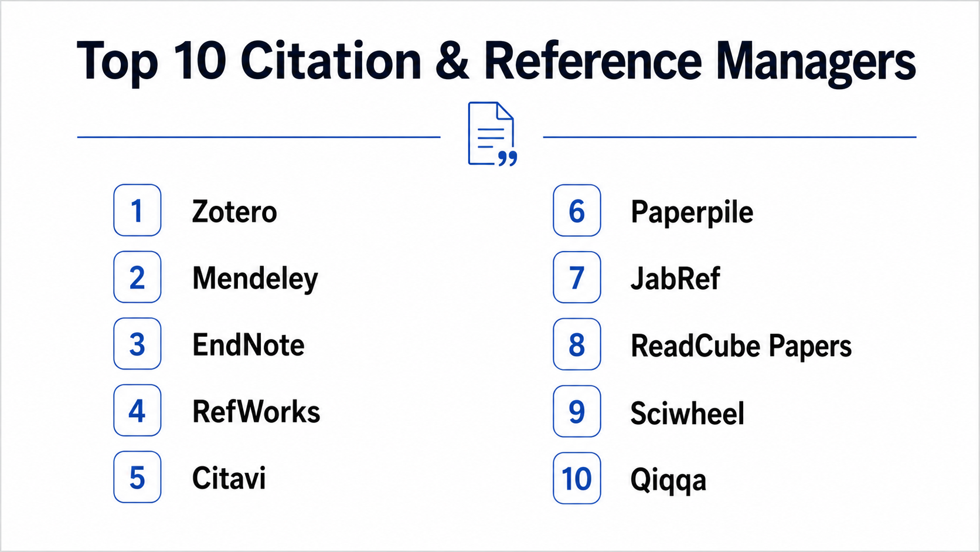Select the number 7 badge
980x552 pixels.
[x=577, y=277]
